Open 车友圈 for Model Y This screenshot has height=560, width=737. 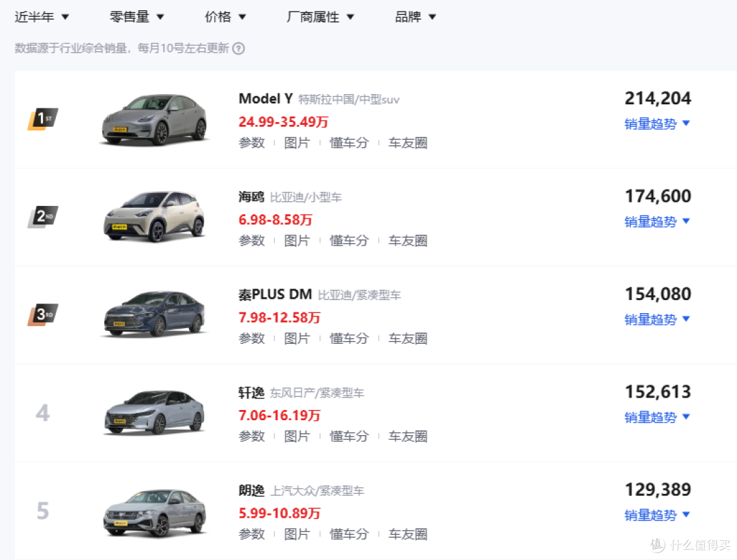tap(408, 143)
